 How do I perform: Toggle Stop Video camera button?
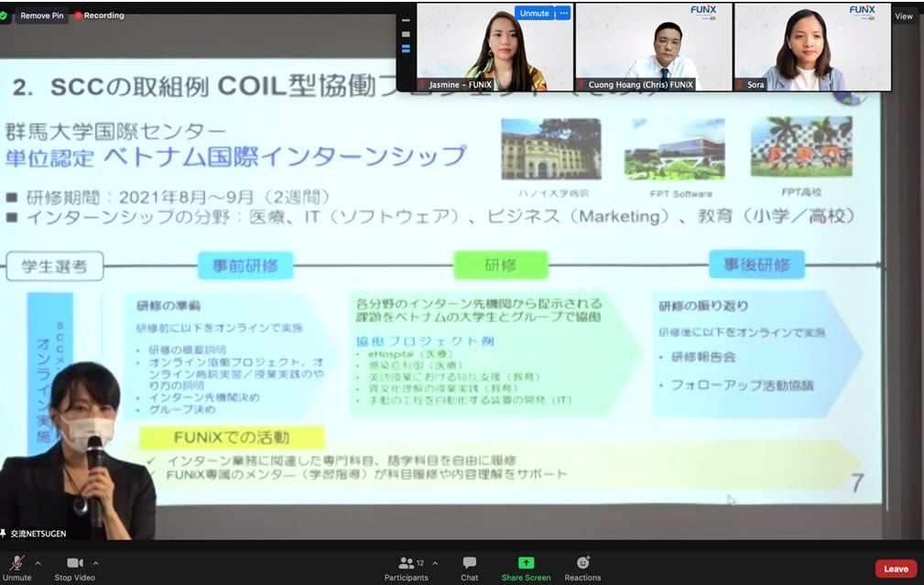tap(75, 568)
